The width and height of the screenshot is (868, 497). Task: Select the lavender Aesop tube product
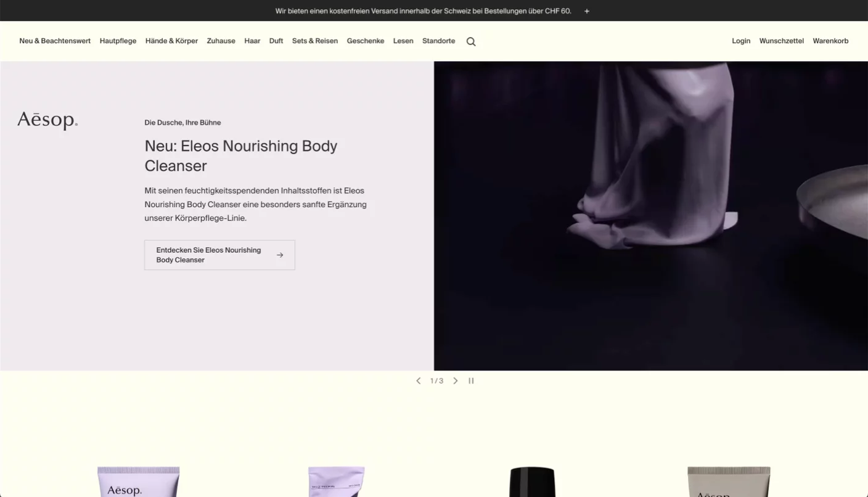click(138, 482)
